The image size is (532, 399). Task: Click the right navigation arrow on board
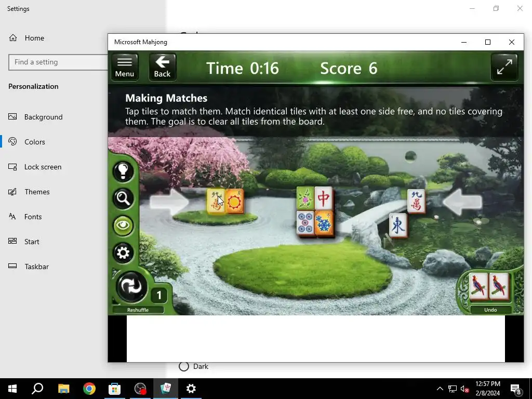(x=462, y=202)
